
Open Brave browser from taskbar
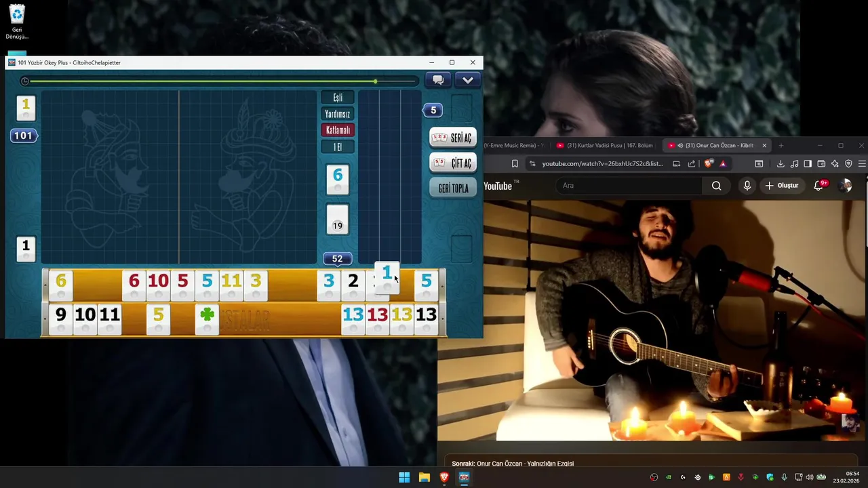[444, 477]
